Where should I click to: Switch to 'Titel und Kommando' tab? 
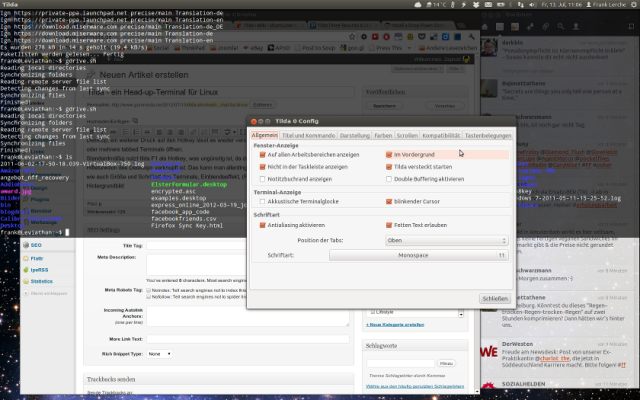point(309,136)
